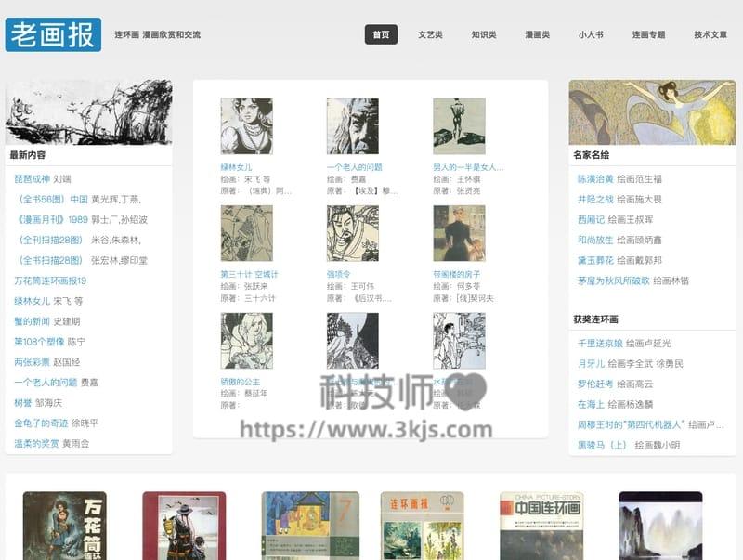Image resolution: width=743 pixels, height=560 pixels.
Task: Open the 强项令 title link
Action: (x=338, y=274)
